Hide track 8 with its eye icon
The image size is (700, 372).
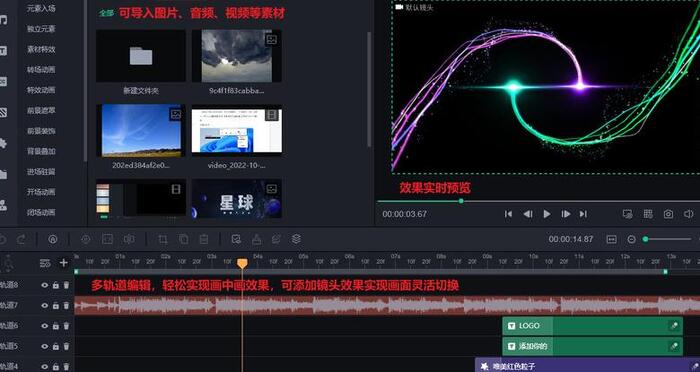45,285
